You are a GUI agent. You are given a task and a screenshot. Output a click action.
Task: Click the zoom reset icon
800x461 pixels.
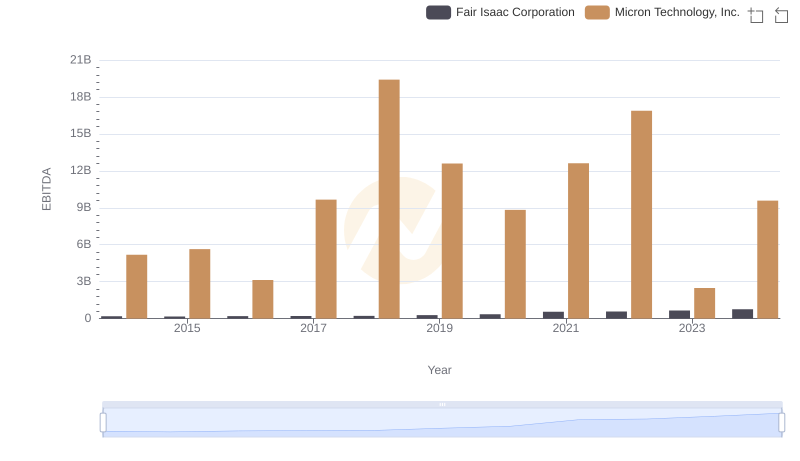[781, 15]
